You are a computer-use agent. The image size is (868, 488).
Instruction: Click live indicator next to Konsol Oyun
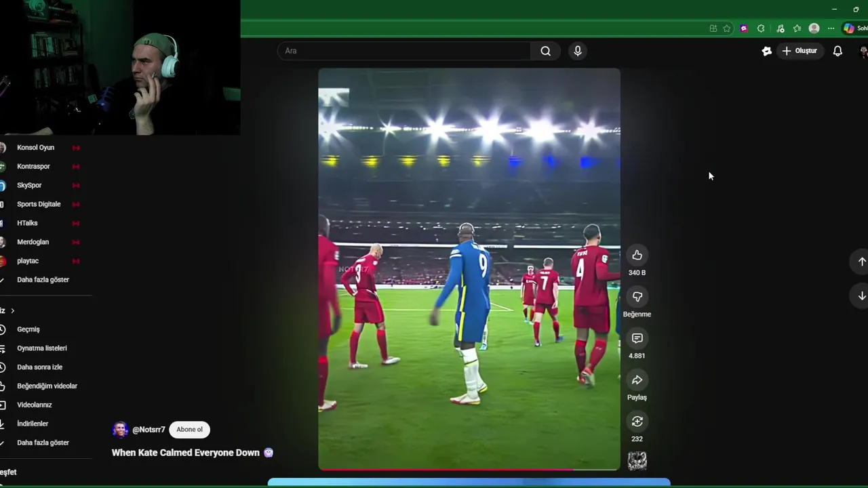[76, 148]
